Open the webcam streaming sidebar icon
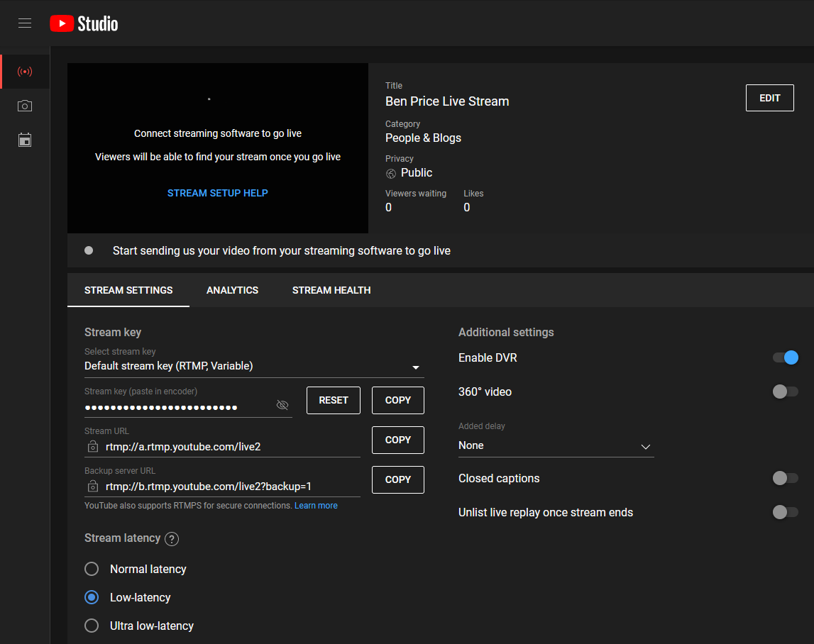Screen dimensions: 814x644 coord(25,105)
